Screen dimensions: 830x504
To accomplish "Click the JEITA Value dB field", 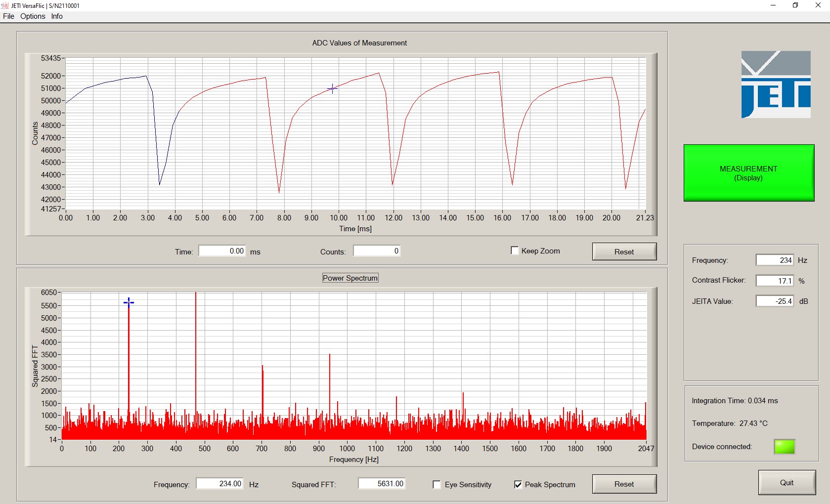I will click(774, 301).
